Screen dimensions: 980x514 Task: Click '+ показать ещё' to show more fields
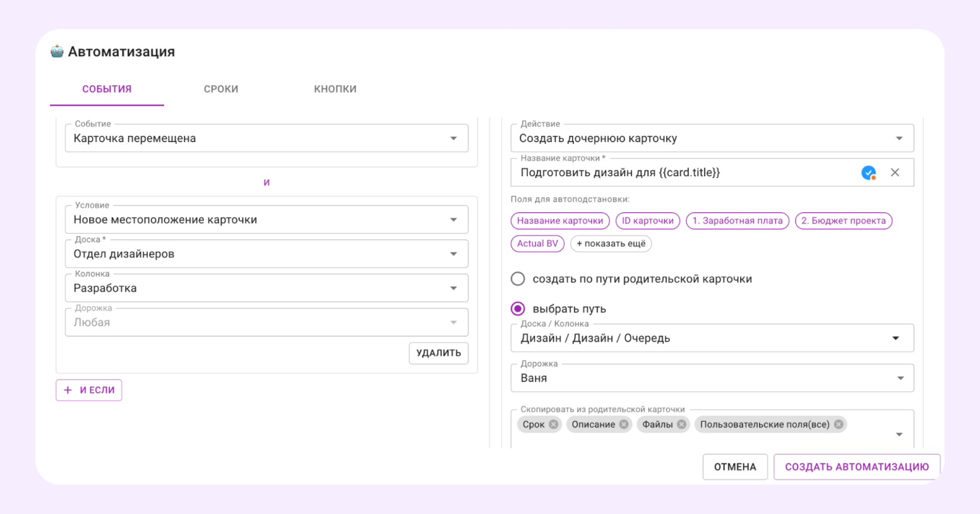(611, 243)
